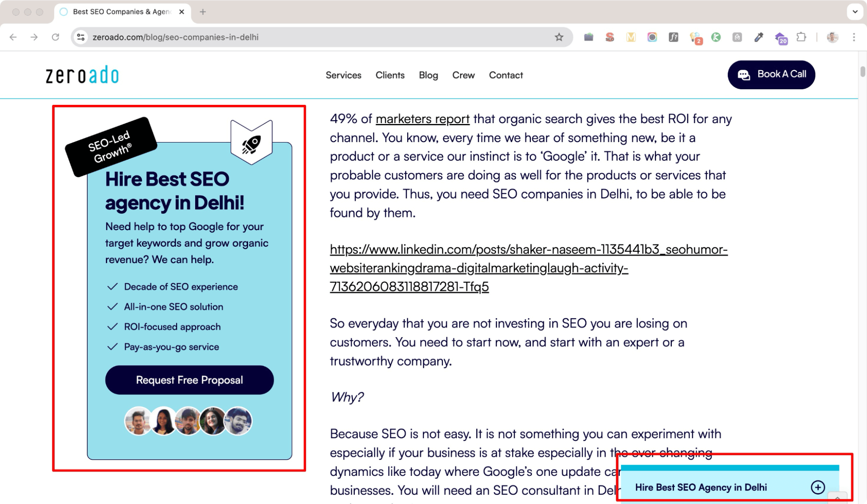This screenshot has height=504, width=867.
Task: Click the rocket badge on the sidebar card
Action: click(x=252, y=143)
